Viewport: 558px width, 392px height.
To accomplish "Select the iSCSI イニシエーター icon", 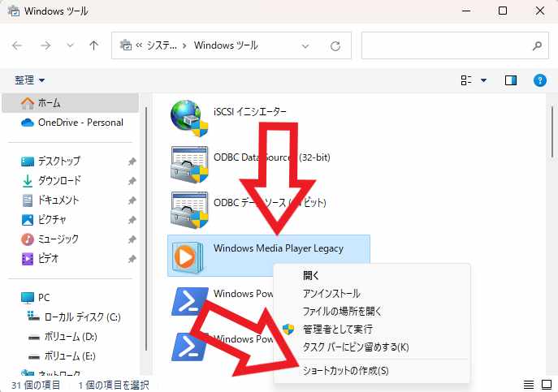I will pyautogui.click(x=189, y=118).
